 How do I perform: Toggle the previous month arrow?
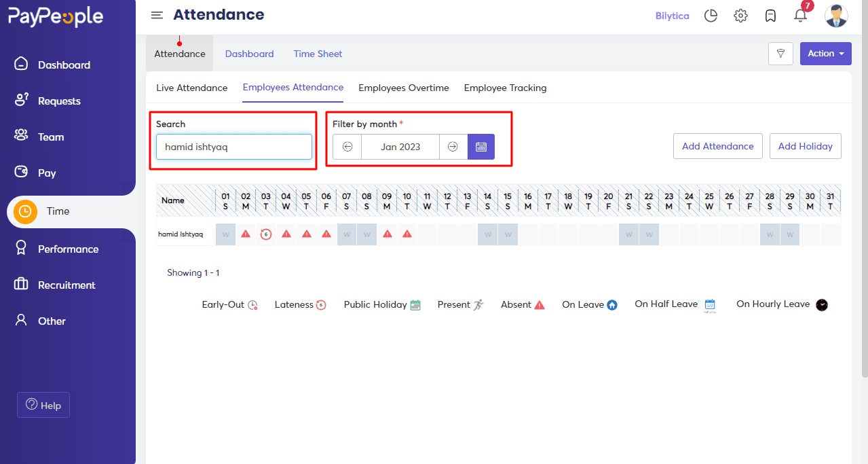pyautogui.click(x=347, y=146)
